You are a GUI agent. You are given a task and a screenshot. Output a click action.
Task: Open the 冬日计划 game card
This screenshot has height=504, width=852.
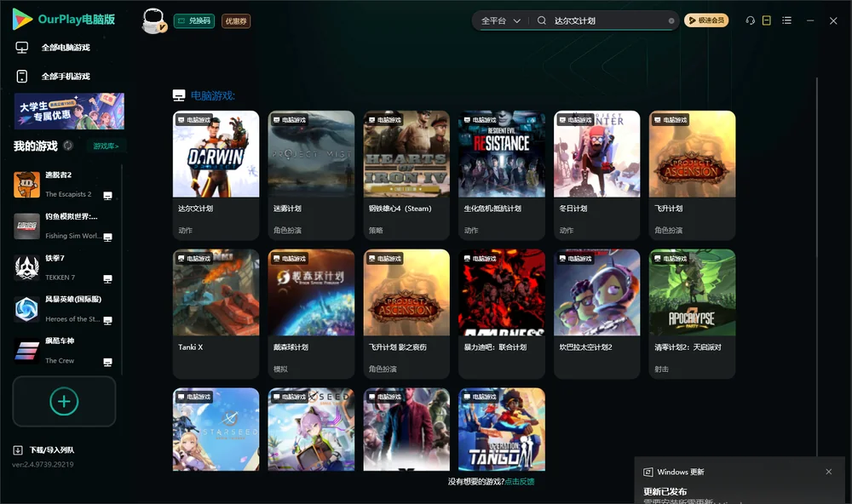596,175
